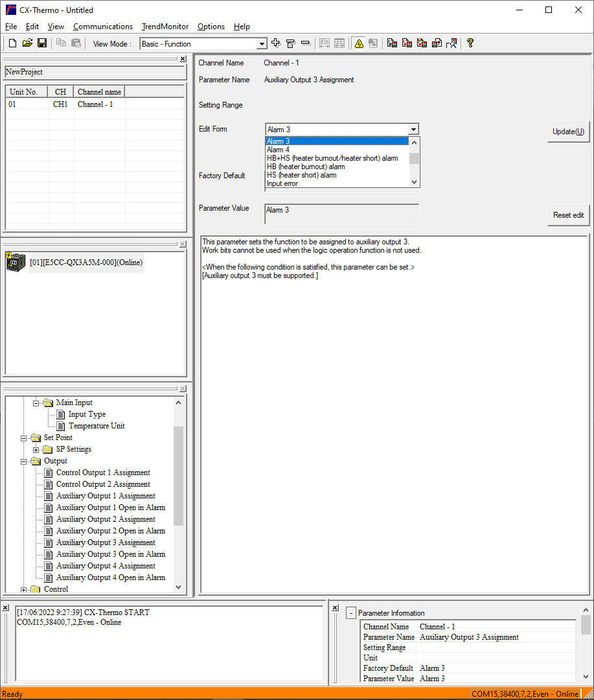Toggle the Edit Form dropdown arrow
Viewport: 594px width, 700px height.
pyautogui.click(x=414, y=130)
